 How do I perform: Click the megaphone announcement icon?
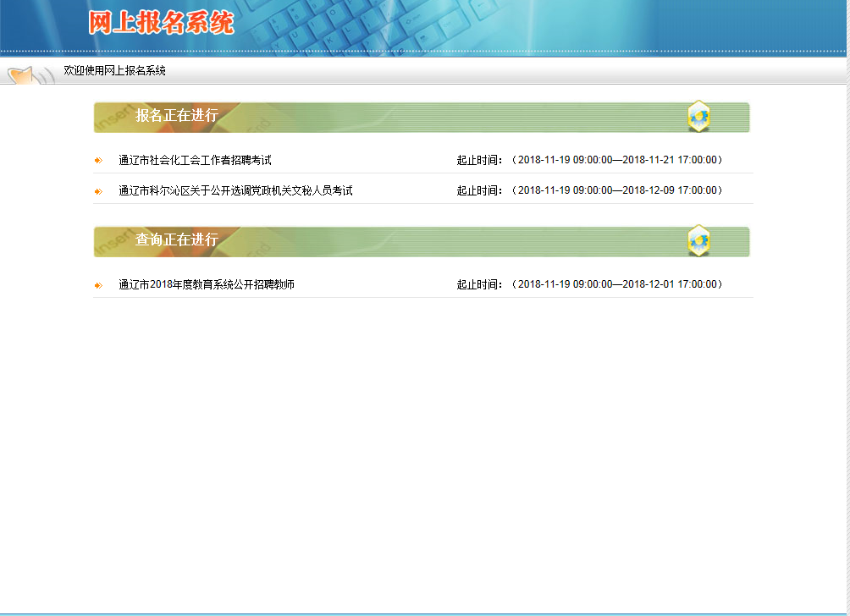click(25, 74)
